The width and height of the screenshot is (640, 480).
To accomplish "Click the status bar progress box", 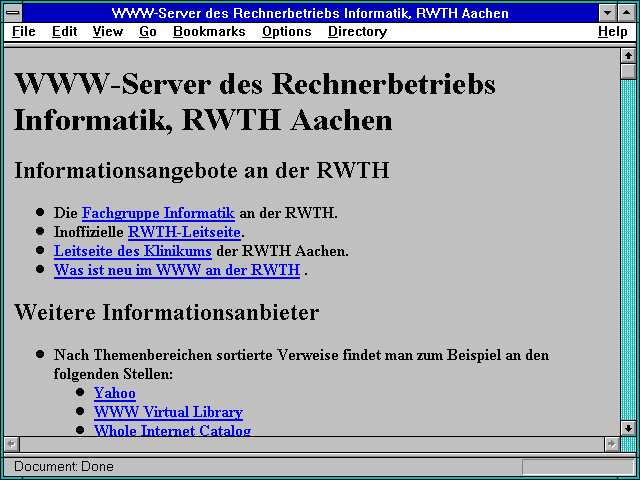I will pos(578,467).
